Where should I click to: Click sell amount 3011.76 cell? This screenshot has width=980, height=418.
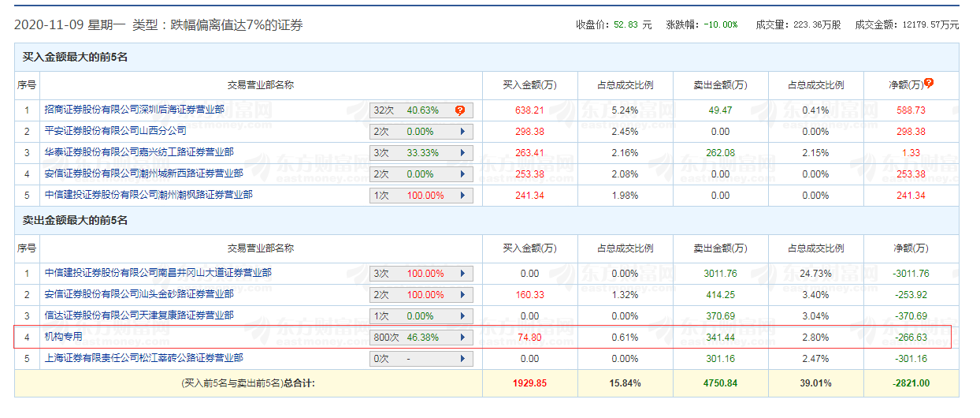(719, 274)
